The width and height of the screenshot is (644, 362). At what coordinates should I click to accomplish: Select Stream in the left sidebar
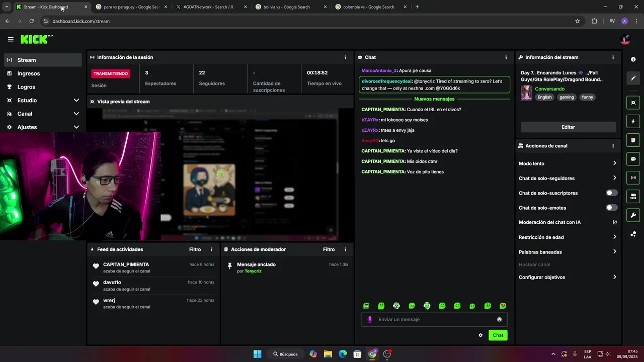click(x=43, y=60)
